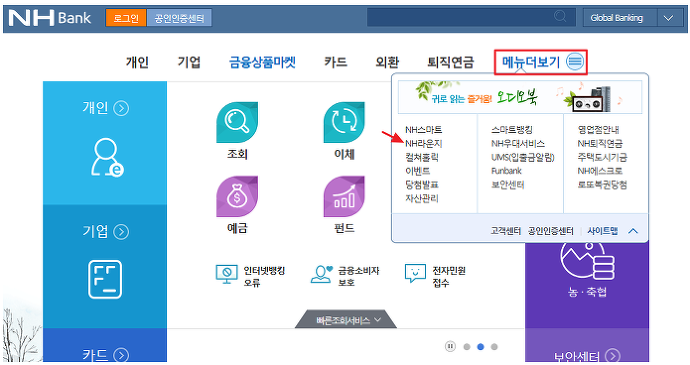690x365 pixels.
Task: Open 자산관리 link in dropdown
Action: pyautogui.click(x=422, y=198)
